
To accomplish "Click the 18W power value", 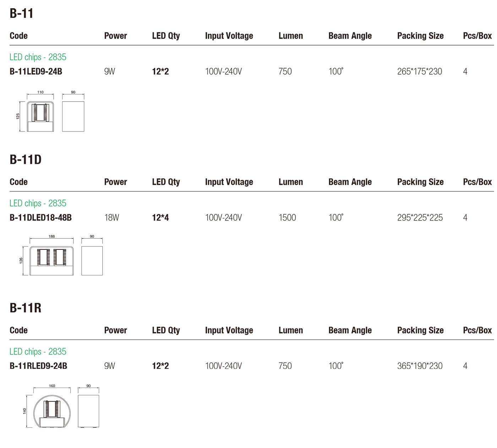I will click(112, 217).
